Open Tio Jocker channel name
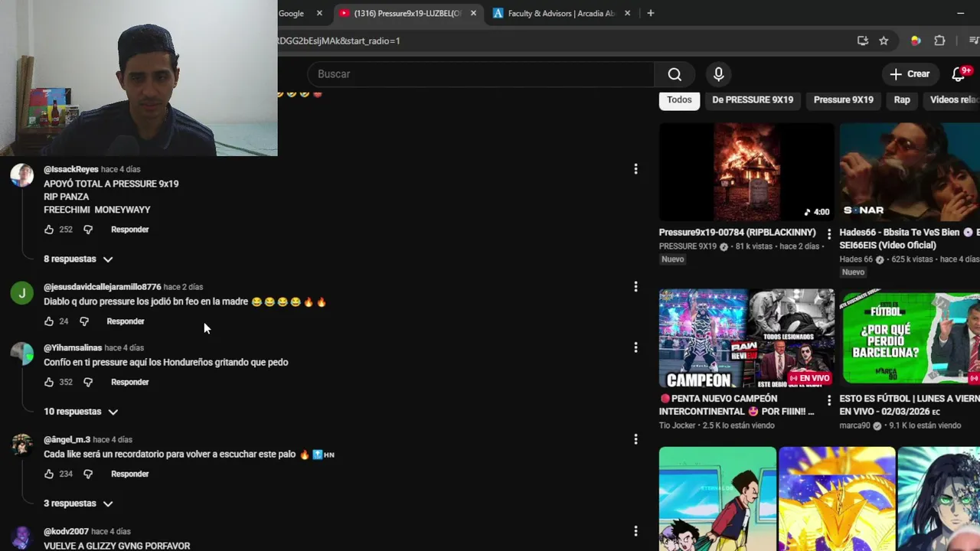 678,425
